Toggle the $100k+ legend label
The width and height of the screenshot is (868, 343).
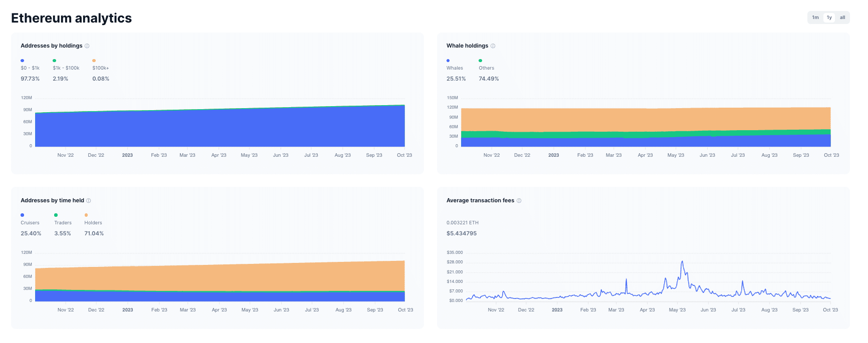click(x=101, y=68)
